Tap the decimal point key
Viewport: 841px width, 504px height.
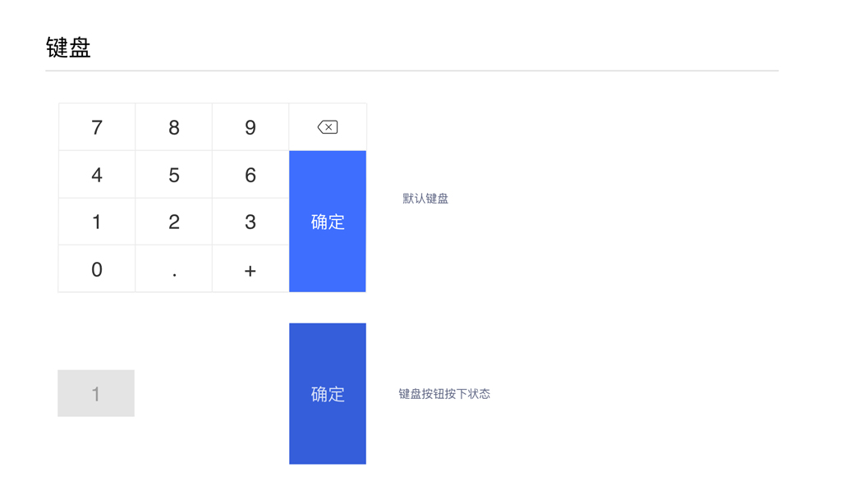click(x=173, y=269)
